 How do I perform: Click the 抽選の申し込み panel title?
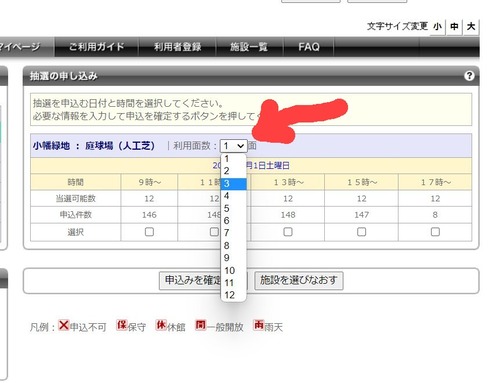click(64, 76)
